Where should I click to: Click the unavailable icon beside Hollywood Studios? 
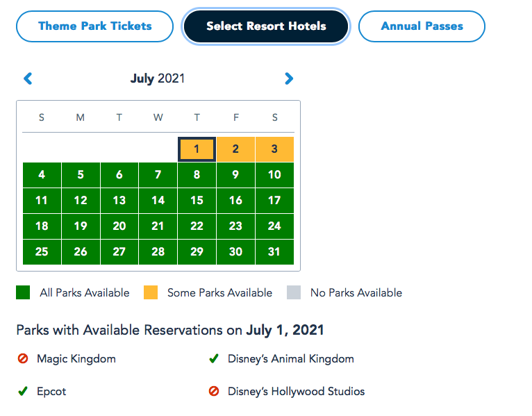coord(214,392)
